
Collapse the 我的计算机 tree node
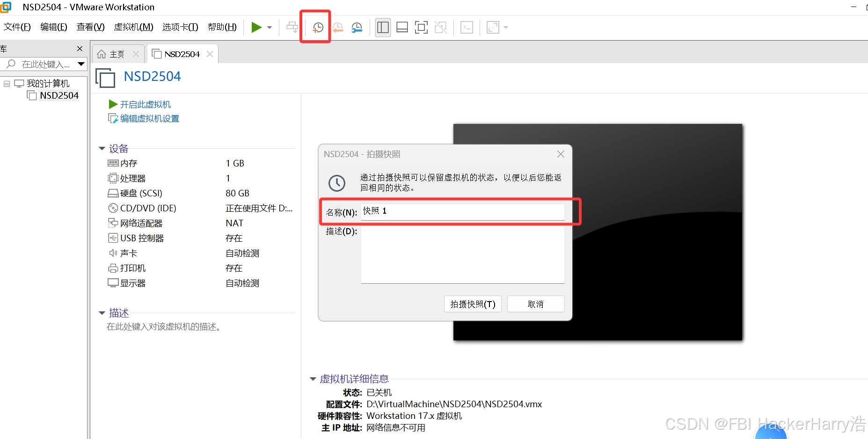point(7,84)
